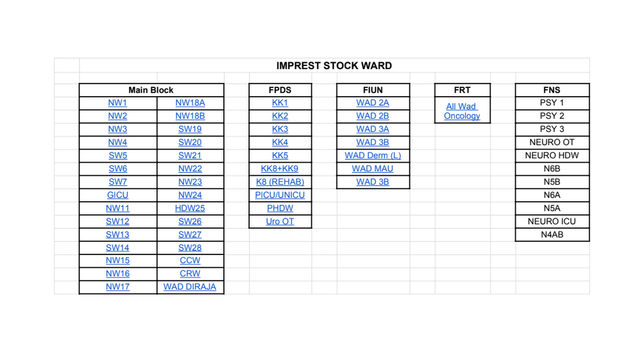The image size is (644, 338).
Task: Click the K8 (REHAB) link
Action: (x=280, y=182)
